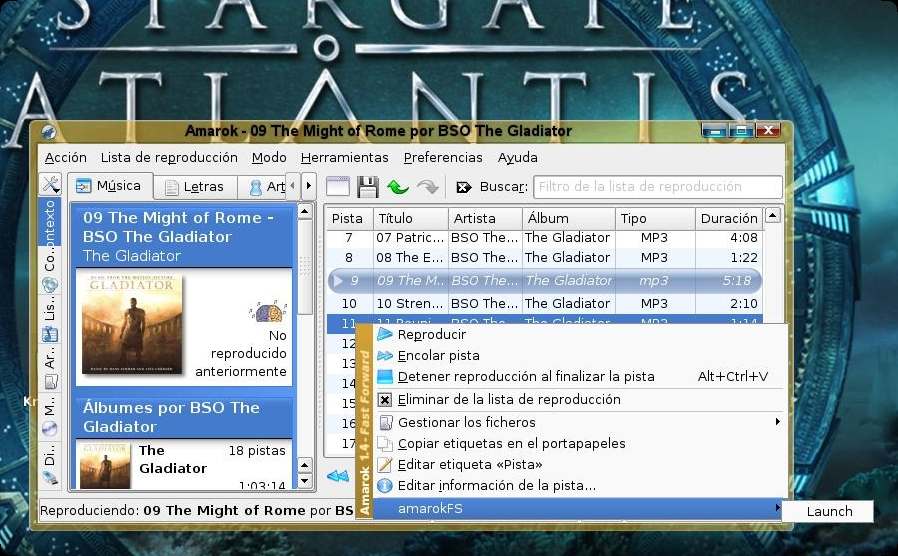Image resolution: width=898 pixels, height=556 pixels.
Task: Open the Acción menu
Action: [66, 157]
